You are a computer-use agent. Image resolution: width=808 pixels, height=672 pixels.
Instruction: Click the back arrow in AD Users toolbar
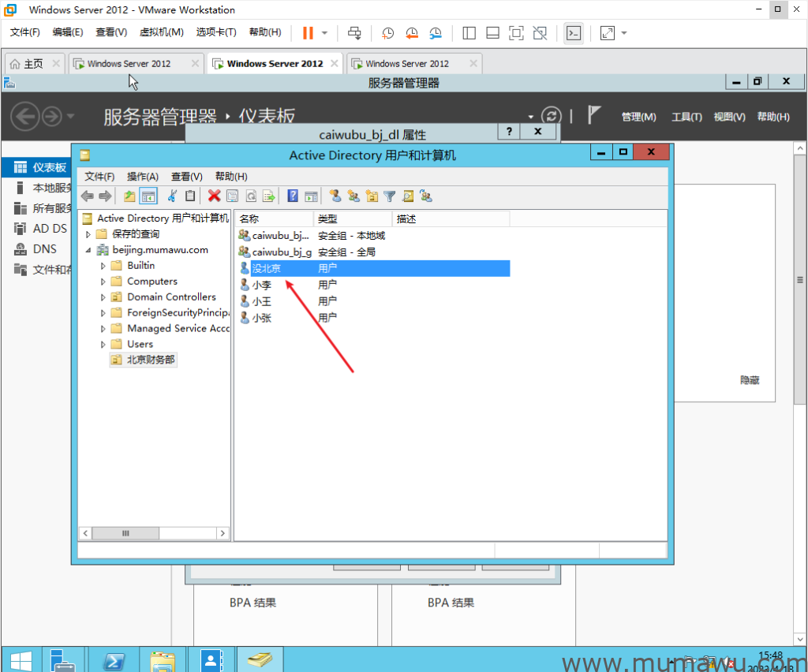pyautogui.click(x=88, y=196)
